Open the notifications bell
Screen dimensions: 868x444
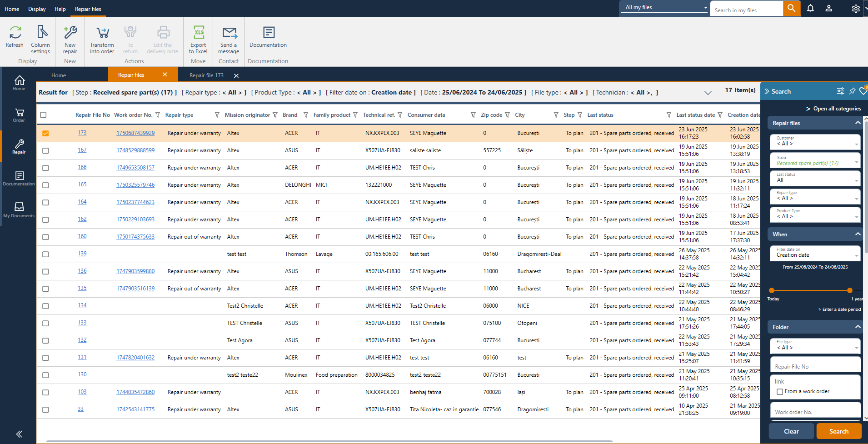(810, 8)
